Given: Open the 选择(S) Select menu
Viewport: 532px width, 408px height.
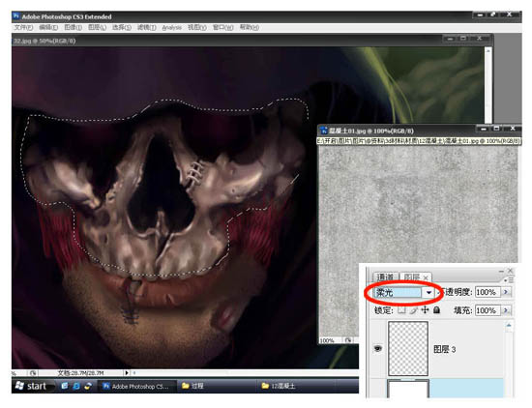Looking at the screenshot, I should tap(122, 27).
